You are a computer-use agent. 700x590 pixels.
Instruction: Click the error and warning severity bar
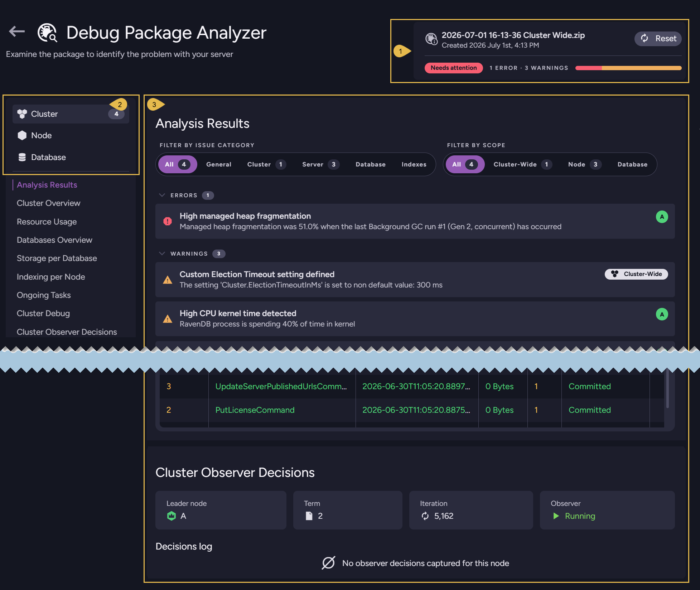tap(628, 68)
